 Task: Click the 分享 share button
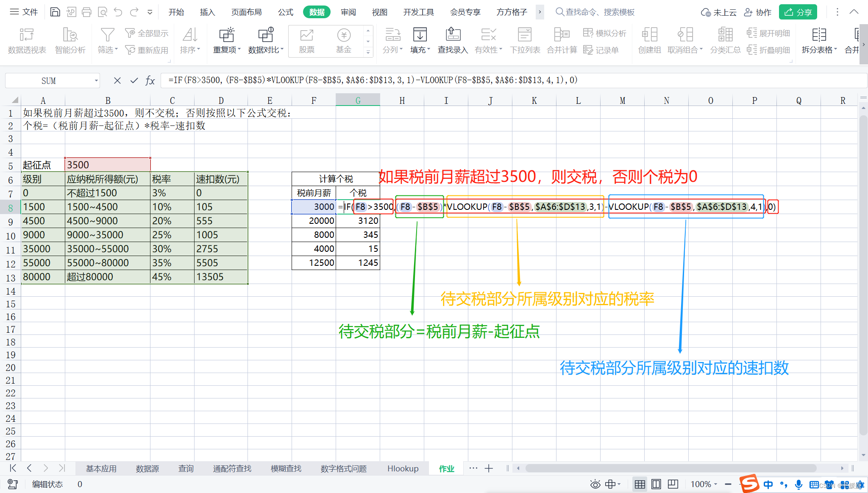798,12
